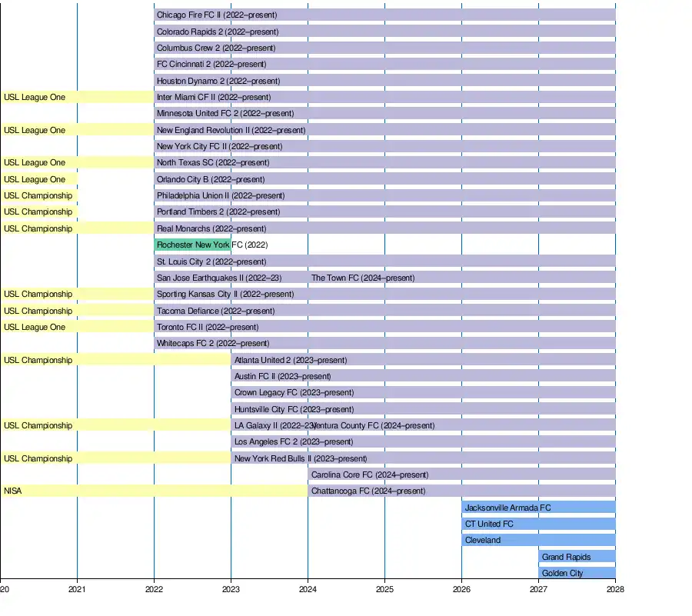Select the Cleveland future team bar
The width and height of the screenshot is (692, 616).
(538, 541)
